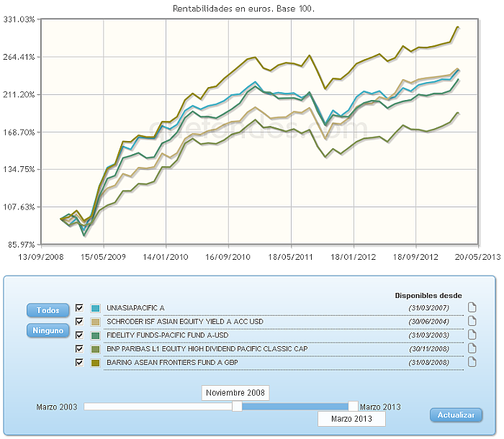
Task: Click the Marzo 2013 end date tooltip
Action: [351, 419]
